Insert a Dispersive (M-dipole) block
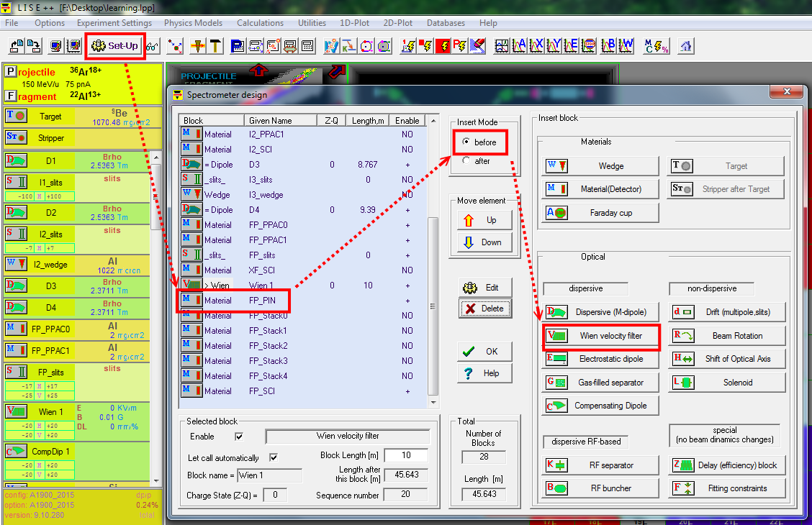This screenshot has height=525, width=812. [601, 312]
